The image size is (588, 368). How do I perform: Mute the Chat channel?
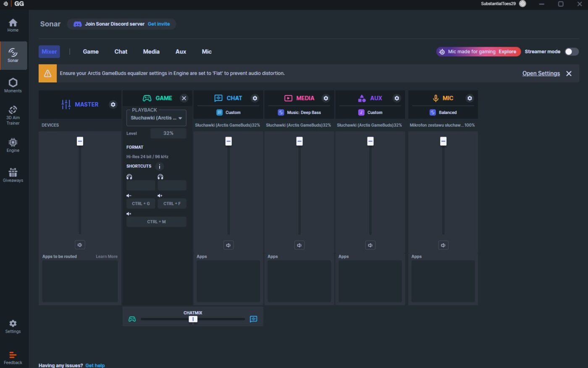(x=228, y=245)
